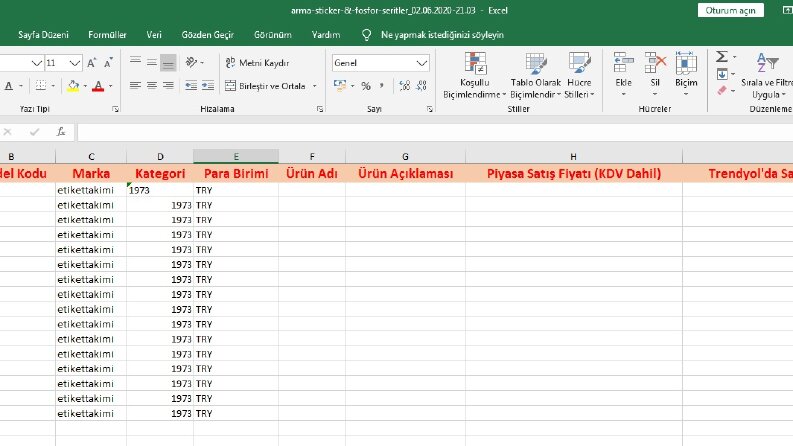Screen dimensions: 793x446
Task: Apply Comma Style number format
Action: tap(382, 85)
